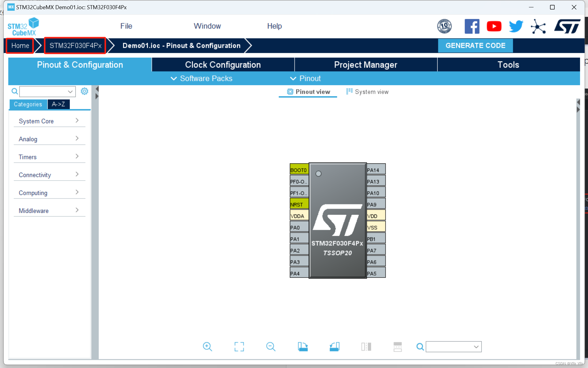588x368 pixels.
Task: Click the split view icon
Action: [366, 347]
